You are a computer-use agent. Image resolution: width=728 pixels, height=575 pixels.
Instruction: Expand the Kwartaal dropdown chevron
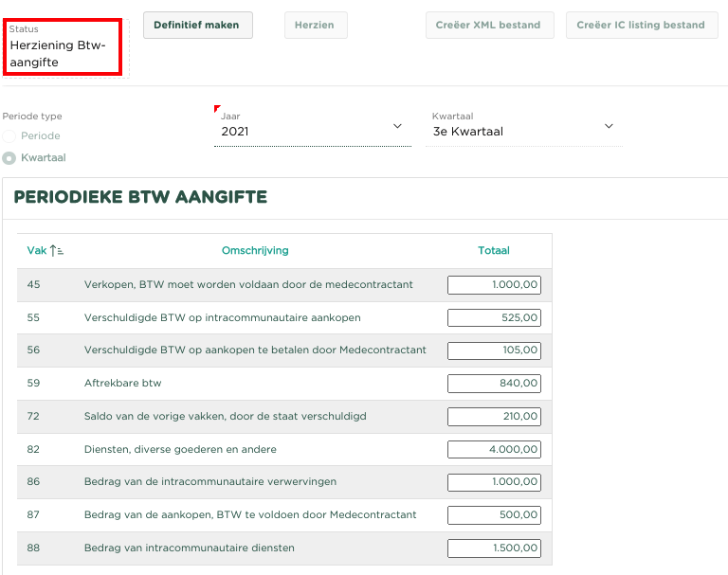(609, 127)
